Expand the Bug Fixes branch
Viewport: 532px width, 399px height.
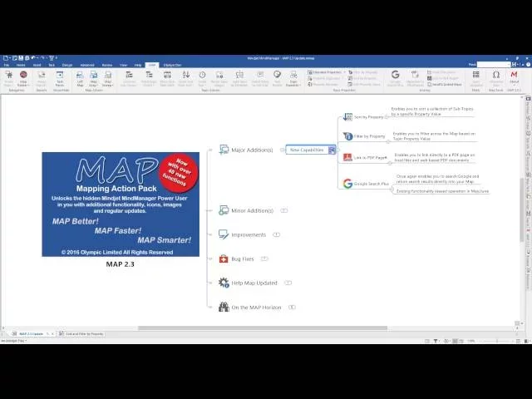pyautogui.click(x=264, y=259)
